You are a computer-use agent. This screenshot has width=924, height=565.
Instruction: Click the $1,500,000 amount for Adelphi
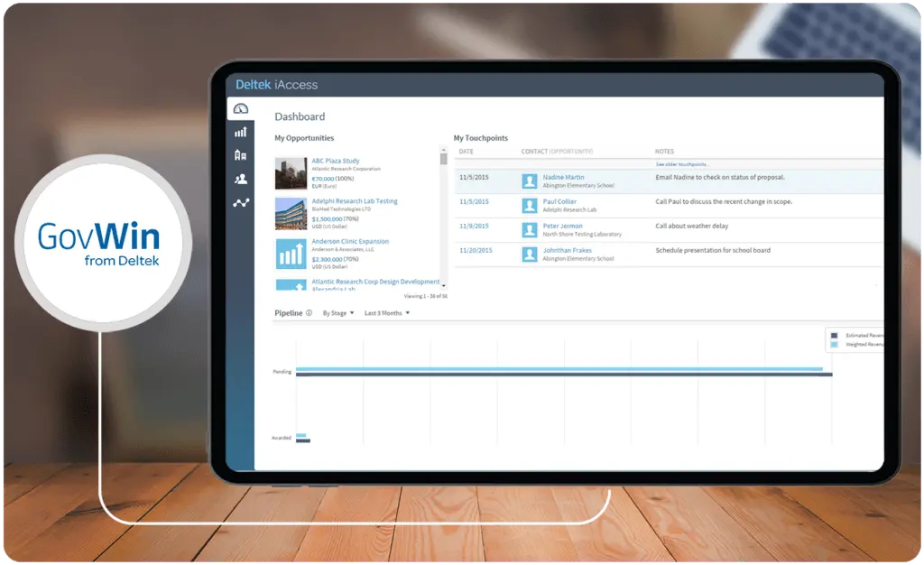[x=327, y=219]
